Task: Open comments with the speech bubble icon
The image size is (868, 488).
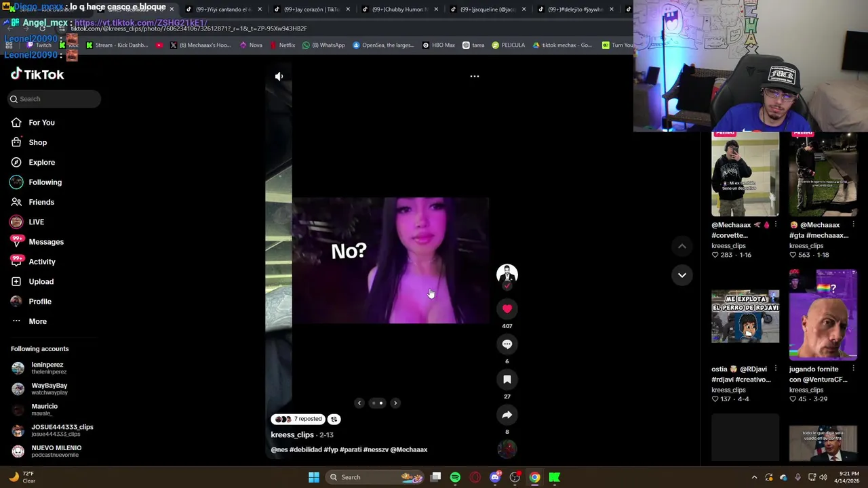Action: [x=507, y=344]
